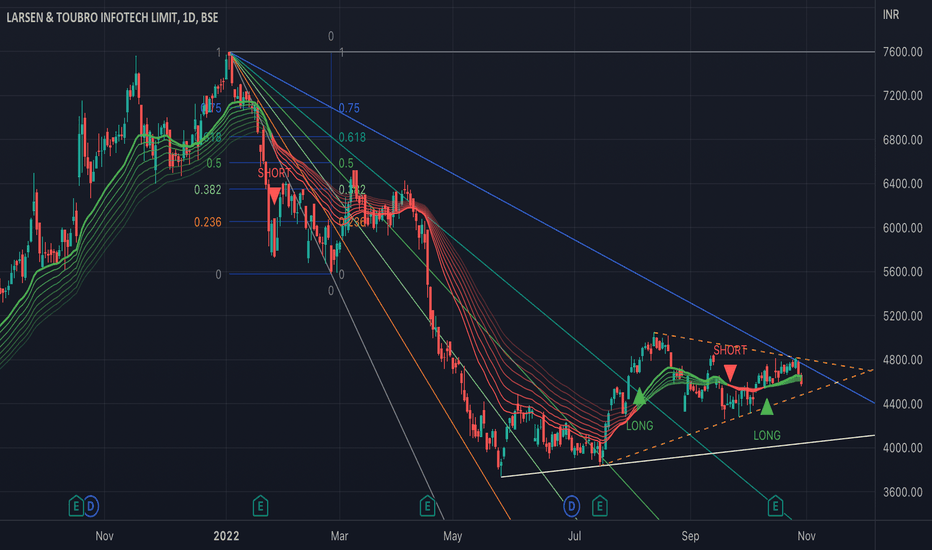This screenshot has height=550, width=932.
Task: Select the SHORT text label near the 4800 level
Action: pos(730,350)
